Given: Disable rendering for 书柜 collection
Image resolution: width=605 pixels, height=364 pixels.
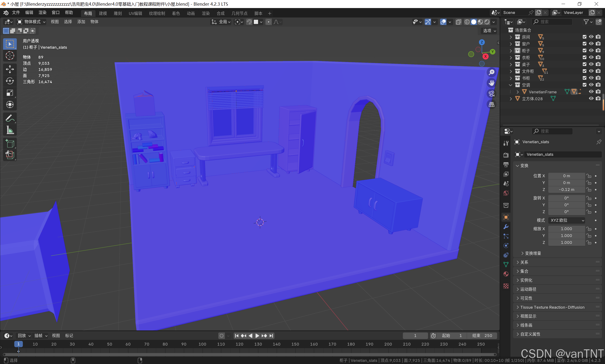Looking at the screenshot, I should tap(598, 78).
